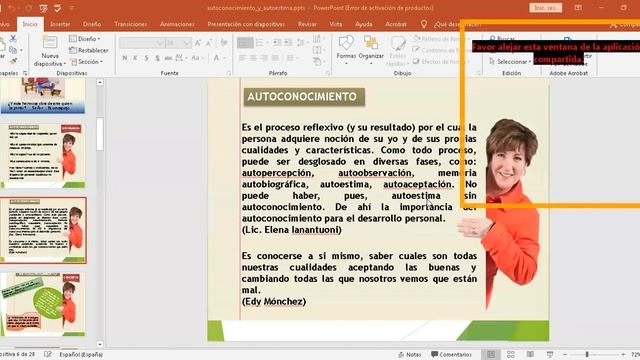Viewport: 640px width, 360px height.
Task: Toggle bold N formatting
Action: pos(124,58)
